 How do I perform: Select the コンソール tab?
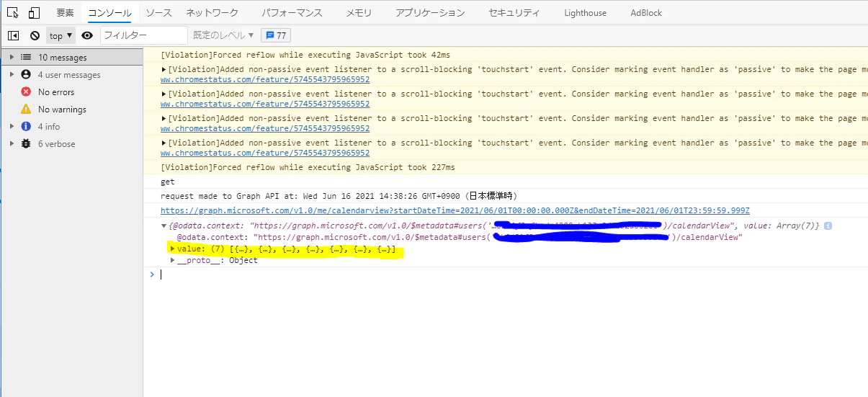coord(109,13)
